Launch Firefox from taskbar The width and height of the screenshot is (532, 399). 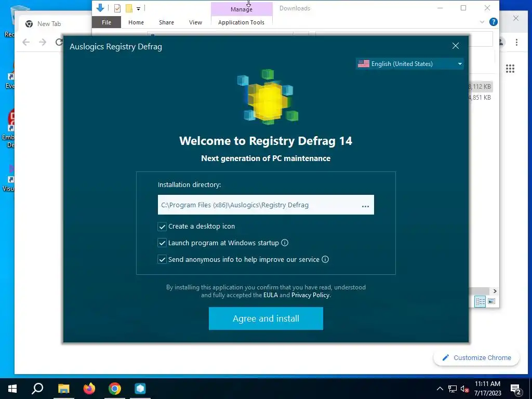(x=89, y=389)
